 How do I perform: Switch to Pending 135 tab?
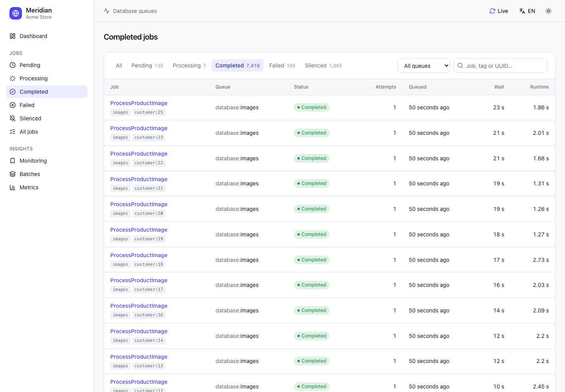coord(147,65)
